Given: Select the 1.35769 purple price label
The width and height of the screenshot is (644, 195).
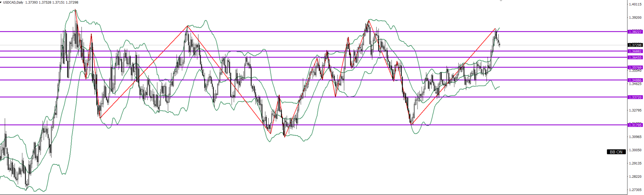Looking at the screenshot, I should coord(635,68).
